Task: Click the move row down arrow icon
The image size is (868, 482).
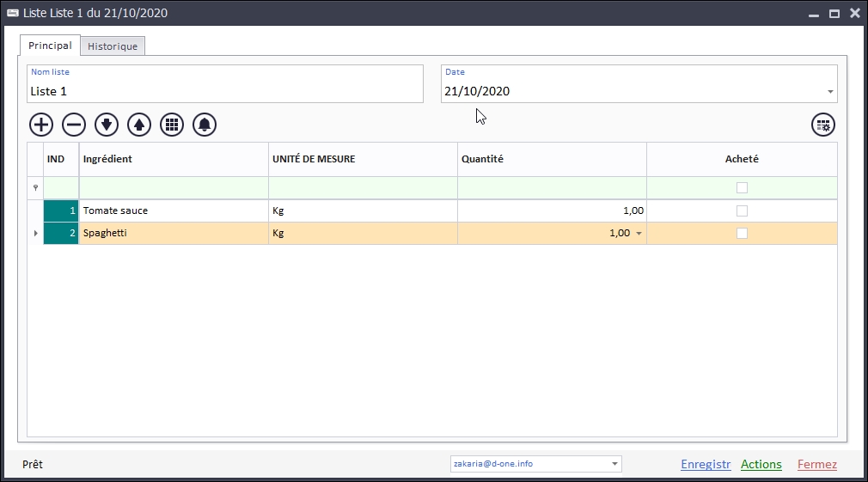Action: (107, 125)
